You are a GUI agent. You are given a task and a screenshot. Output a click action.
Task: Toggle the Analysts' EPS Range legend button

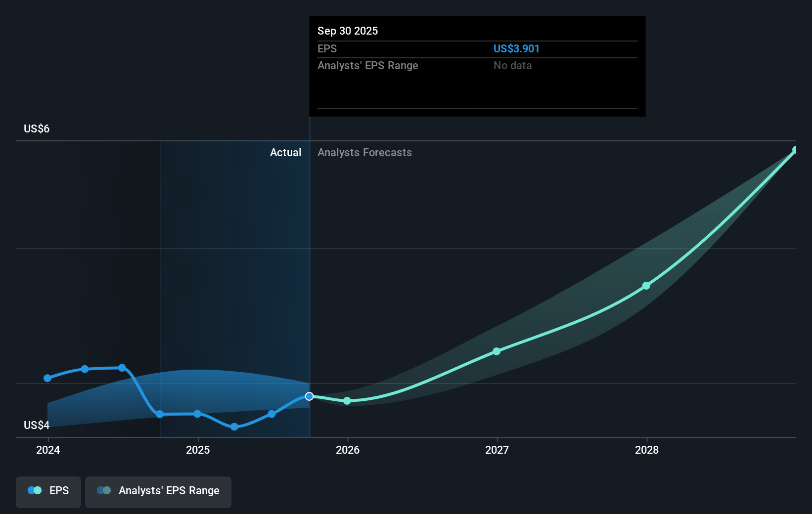(x=158, y=492)
